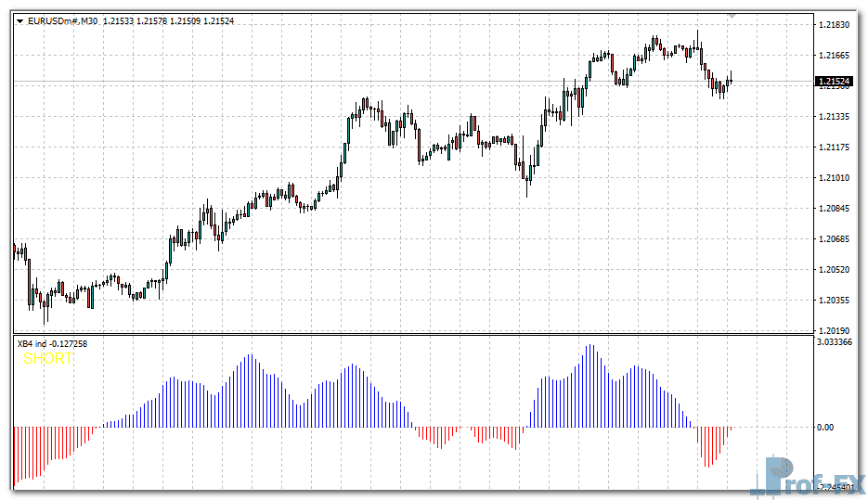Click the leftmost negative histogram bar
The height and width of the screenshot is (500, 868).
pos(16,455)
